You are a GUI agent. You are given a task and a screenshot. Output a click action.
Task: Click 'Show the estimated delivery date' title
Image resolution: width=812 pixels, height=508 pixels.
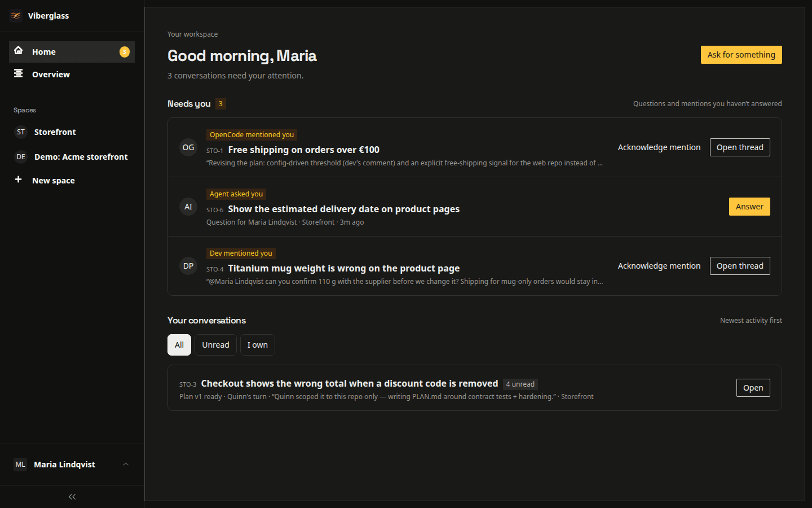click(344, 209)
